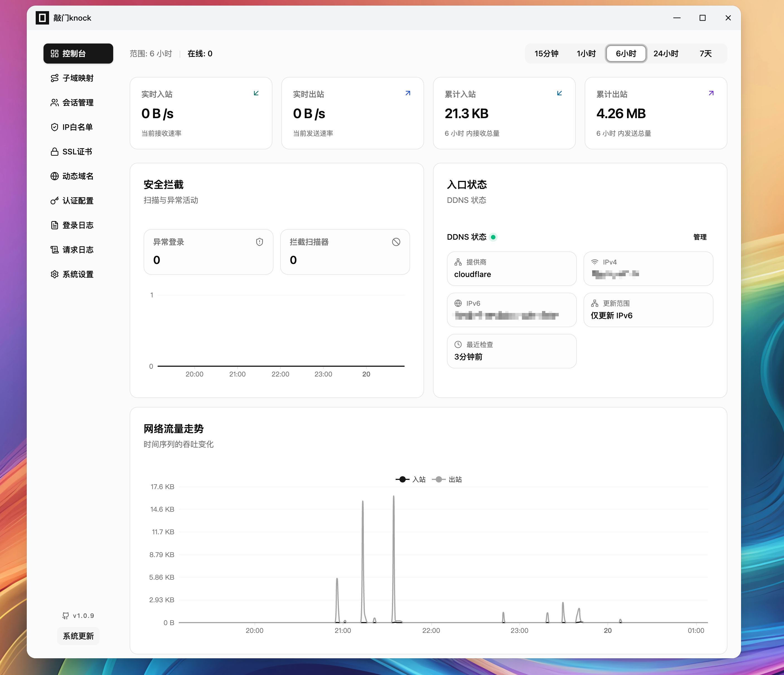
Task: Click the green DDNS status dot
Action: pyautogui.click(x=493, y=237)
